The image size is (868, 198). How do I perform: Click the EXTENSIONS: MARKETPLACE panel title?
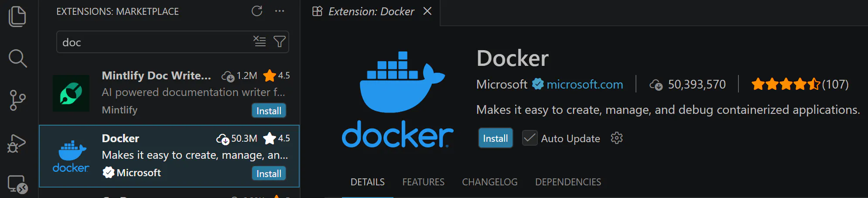click(117, 11)
